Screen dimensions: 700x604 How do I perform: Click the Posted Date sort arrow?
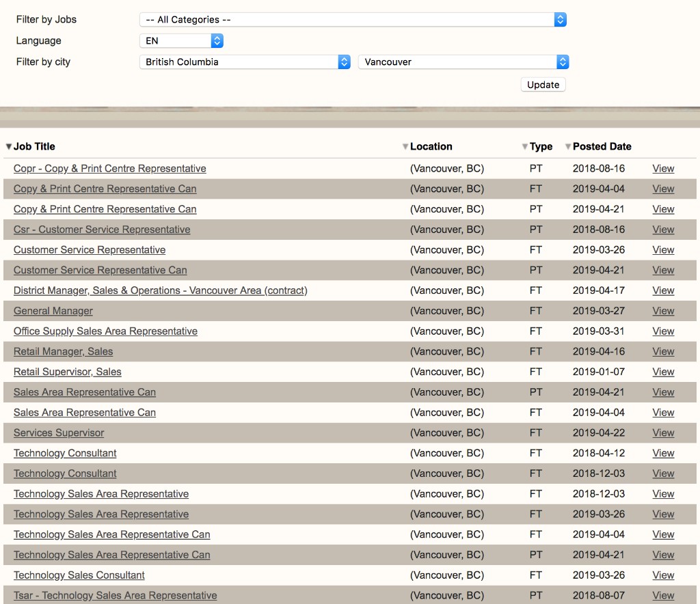coord(568,147)
